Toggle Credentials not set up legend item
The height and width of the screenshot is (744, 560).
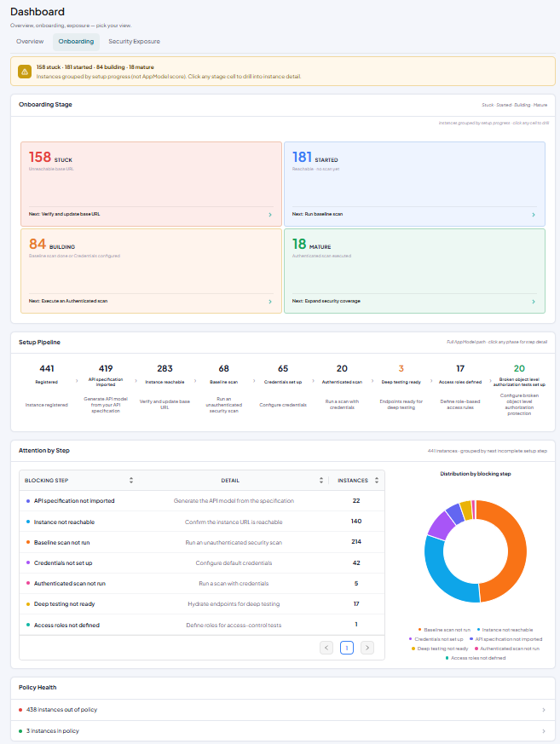point(436,639)
